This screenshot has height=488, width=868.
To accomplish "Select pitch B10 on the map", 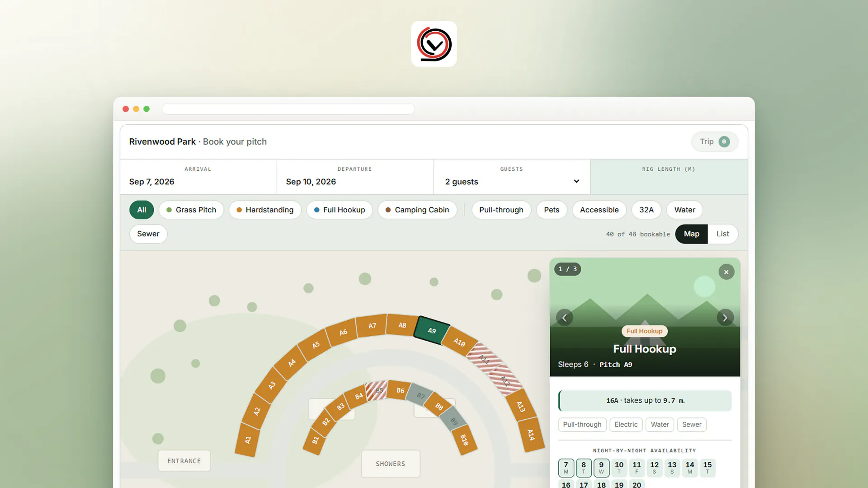I will (x=464, y=440).
